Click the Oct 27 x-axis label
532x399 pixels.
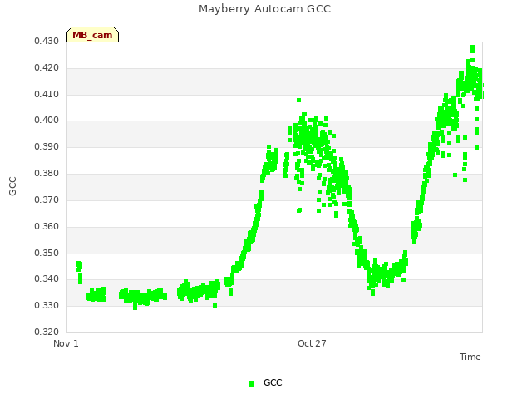312,343
